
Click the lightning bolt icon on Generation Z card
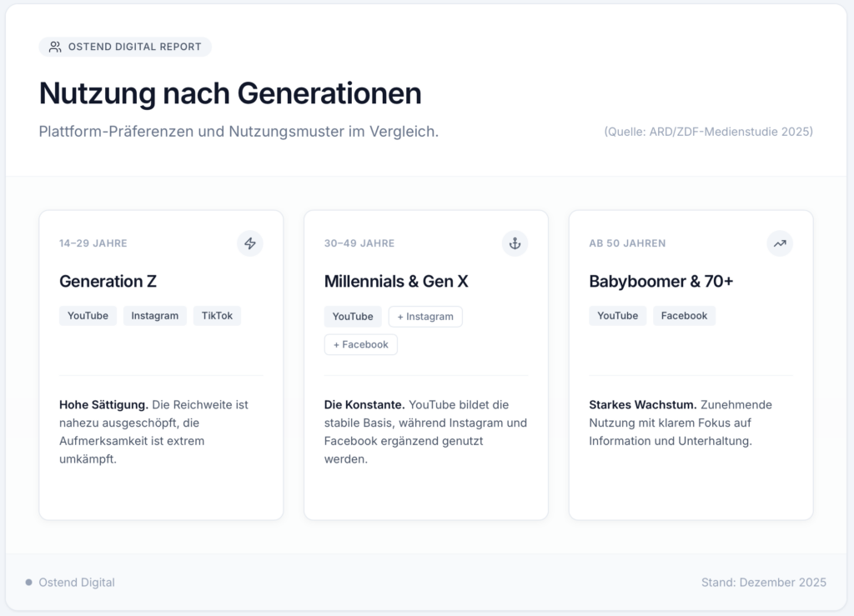[x=250, y=243]
